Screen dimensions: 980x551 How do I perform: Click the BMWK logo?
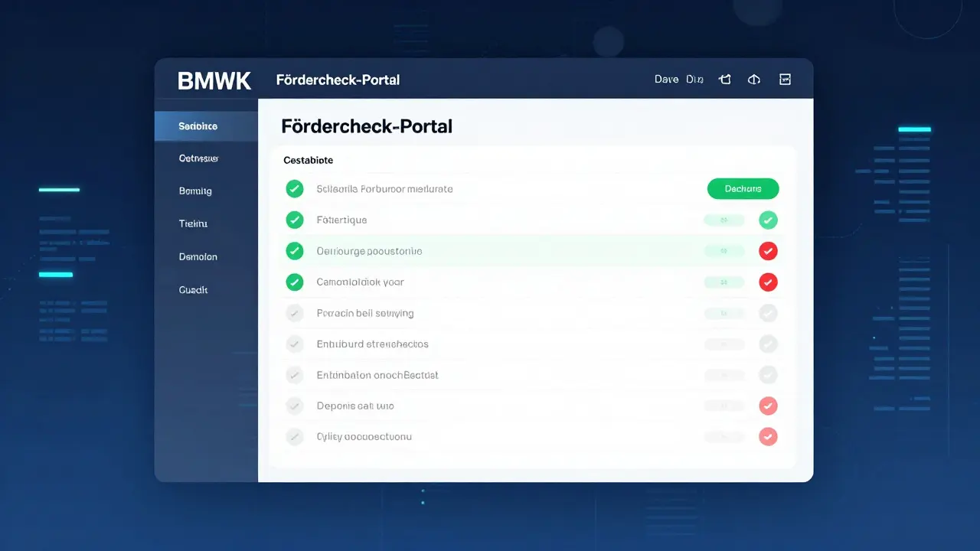click(214, 80)
